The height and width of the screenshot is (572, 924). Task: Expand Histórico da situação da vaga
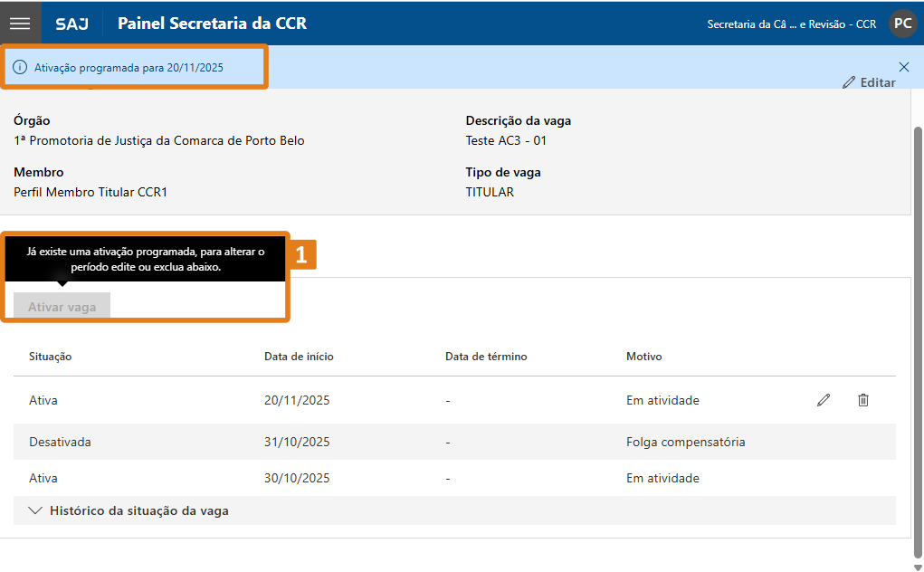[x=138, y=510]
